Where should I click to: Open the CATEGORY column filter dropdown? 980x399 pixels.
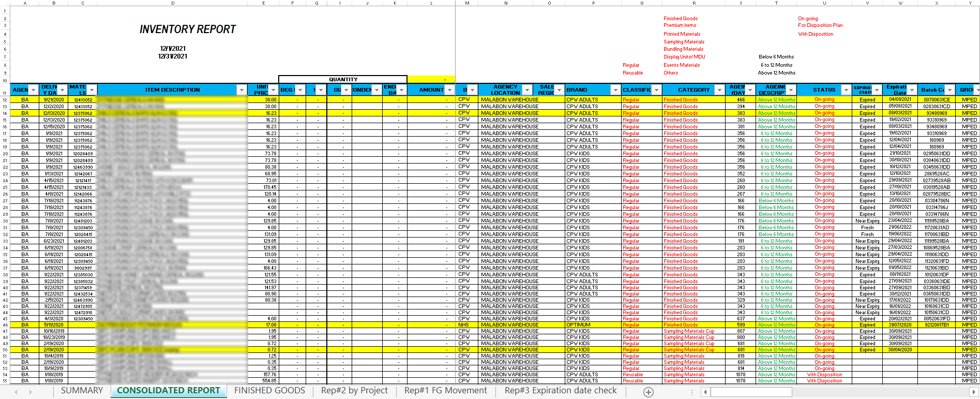click(719, 90)
